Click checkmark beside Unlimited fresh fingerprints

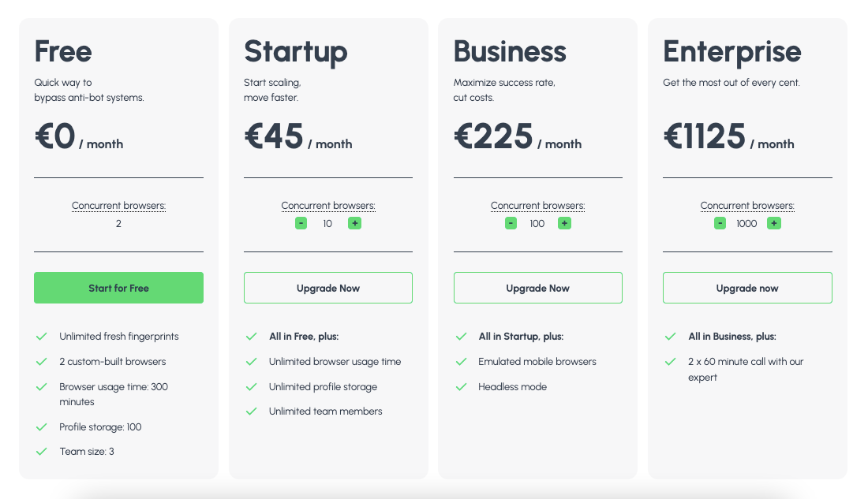click(42, 337)
